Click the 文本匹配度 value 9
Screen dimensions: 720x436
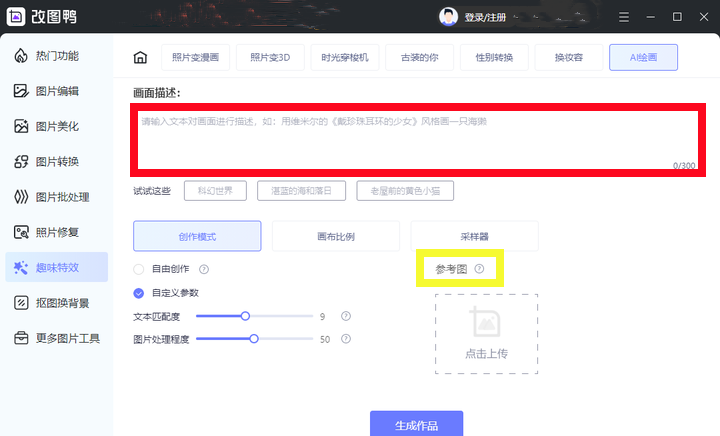pyautogui.click(x=322, y=316)
